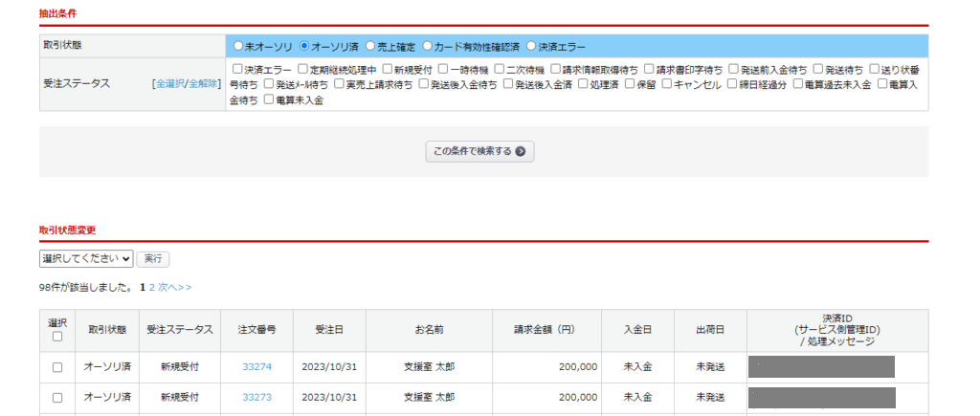Select the 売上確定 radio button

click(x=370, y=46)
